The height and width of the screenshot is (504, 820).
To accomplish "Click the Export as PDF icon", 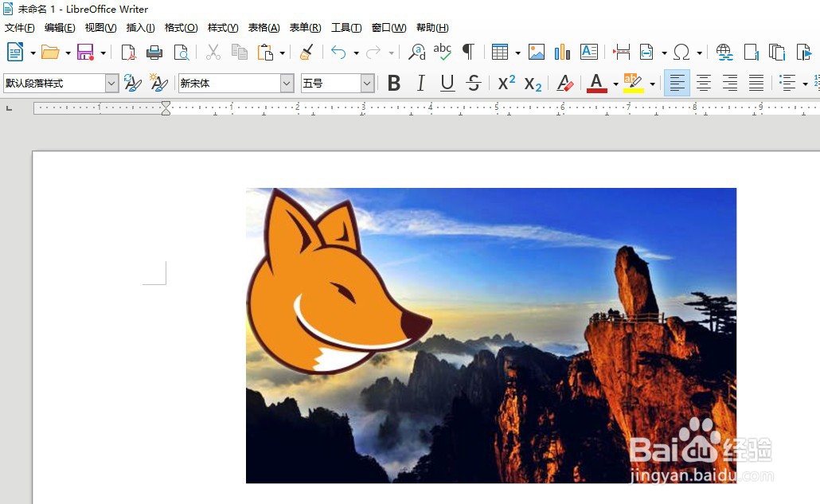I will coord(128,53).
